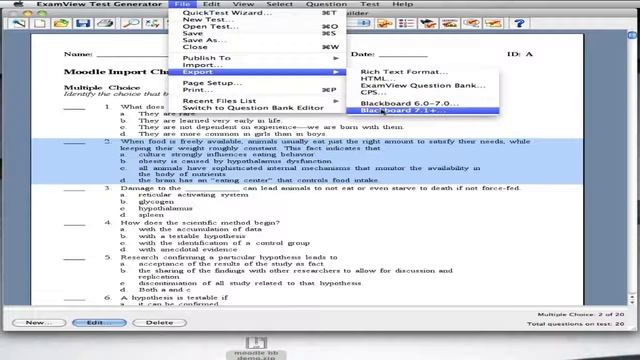Click the Date blank line field
The height and width of the screenshot is (360, 640).
[x=403, y=54]
